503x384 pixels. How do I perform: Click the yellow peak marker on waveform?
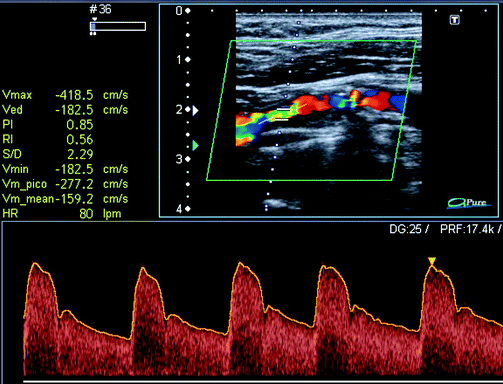click(432, 261)
